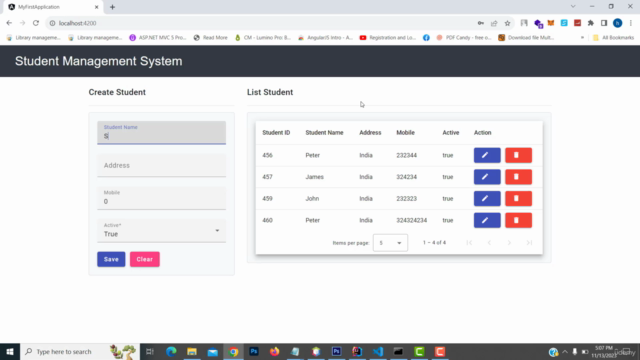Click the Student Management System title
Screen dimensions: 640x360
[98, 61]
